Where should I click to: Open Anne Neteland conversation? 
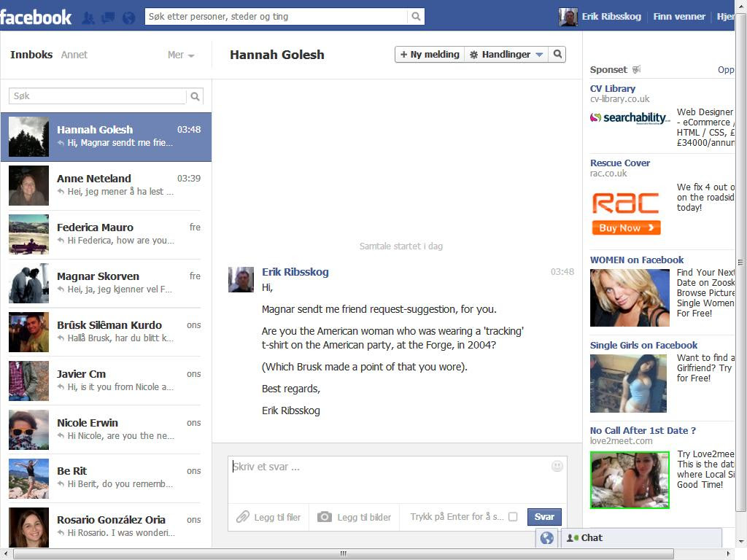point(106,186)
